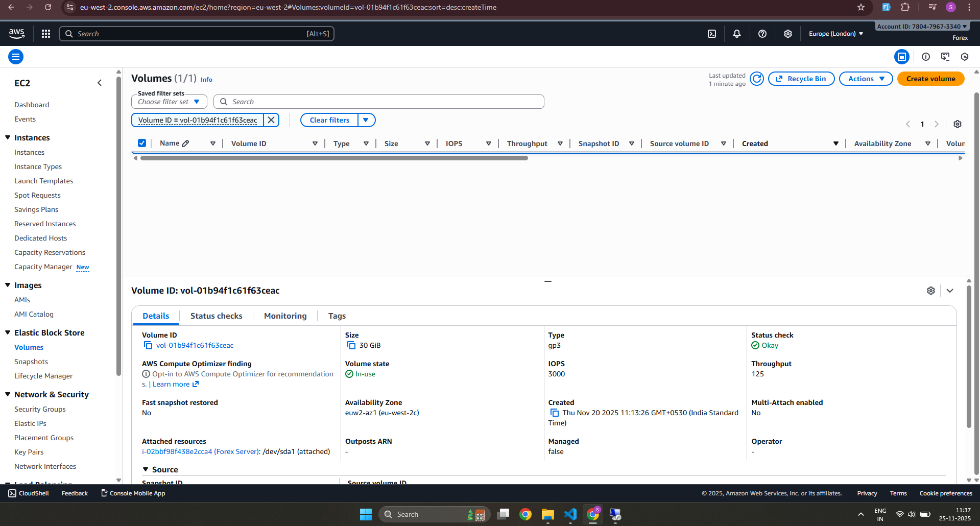Screen dimensions: 980x526
Task: Remove the Volume ID filter token
Action: tap(271, 120)
